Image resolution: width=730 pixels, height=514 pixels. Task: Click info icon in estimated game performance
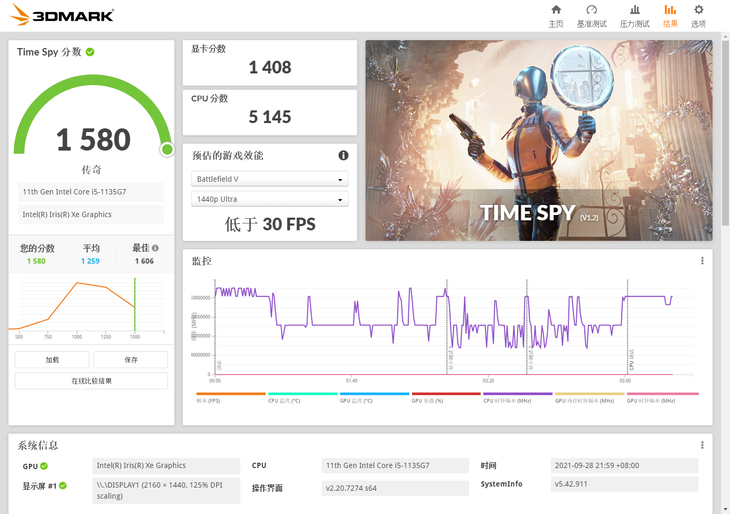(x=343, y=156)
